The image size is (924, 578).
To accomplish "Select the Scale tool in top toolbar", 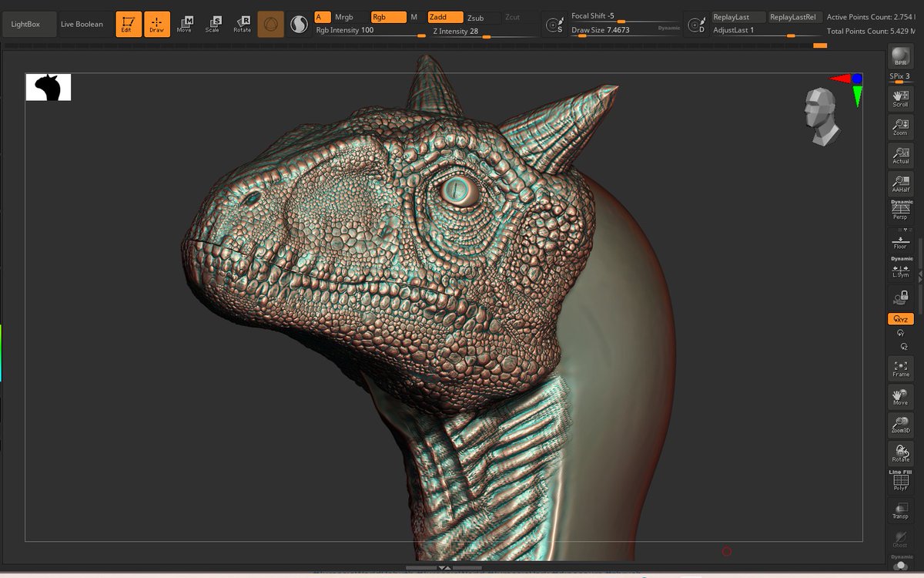I will click(x=213, y=24).
